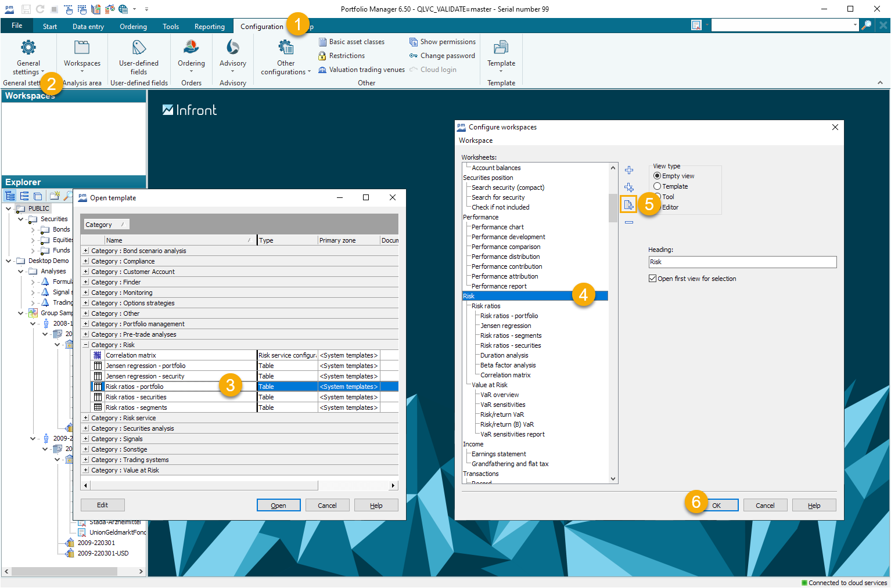Open the Data entry tab
Screen dimensions: 891x588
tap(88, 27)
